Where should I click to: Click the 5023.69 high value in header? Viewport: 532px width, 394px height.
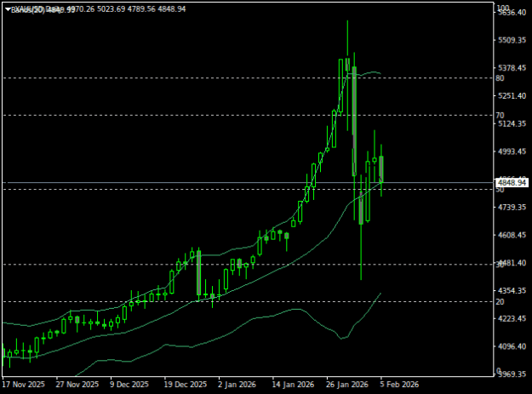point(112,9)
